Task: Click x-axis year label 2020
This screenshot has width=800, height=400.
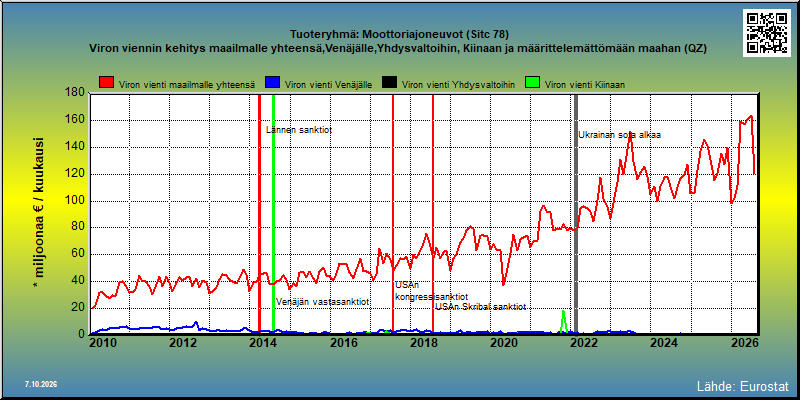Action: (x=503, y=343)
